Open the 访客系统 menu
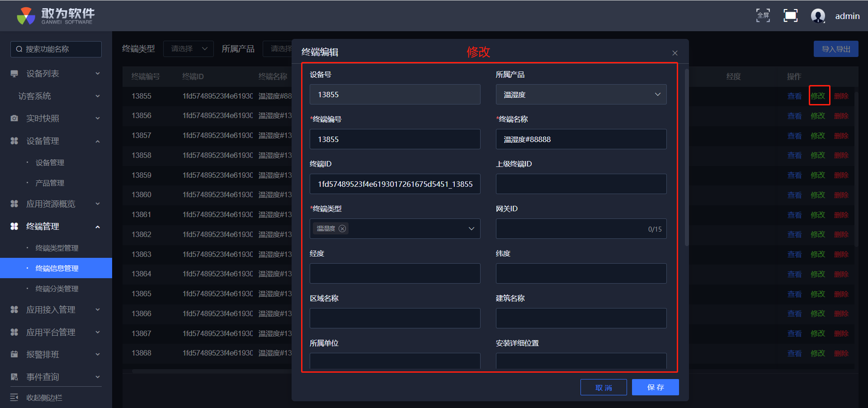The width and height of the screenshot is (868, 408). point(56,96)
